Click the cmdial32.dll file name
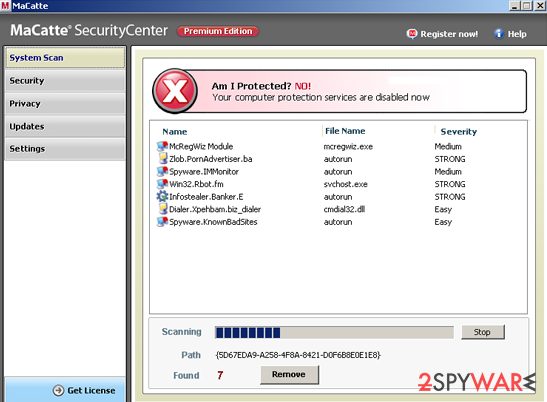 point(344,209)
